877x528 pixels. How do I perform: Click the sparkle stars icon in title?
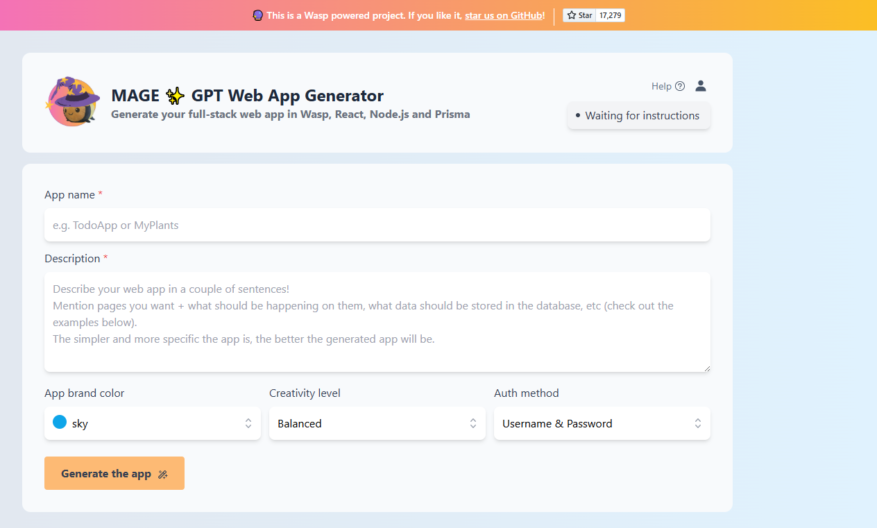(175, 96)
